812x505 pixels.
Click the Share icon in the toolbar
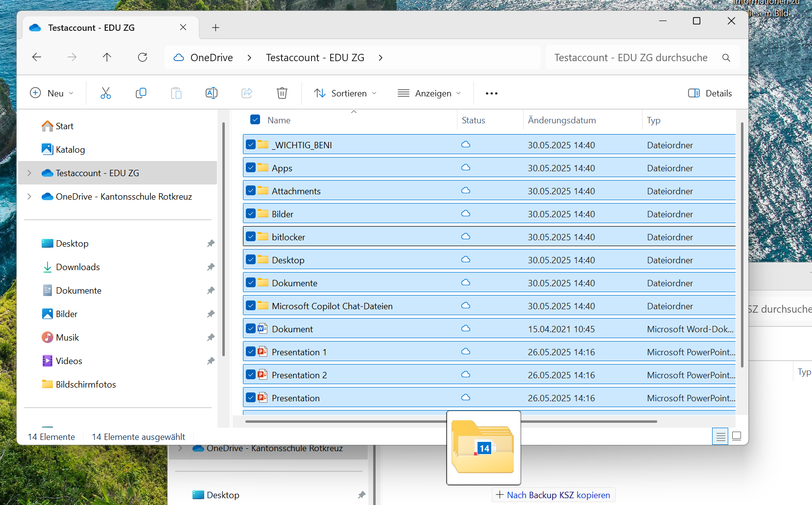point(247,93)
